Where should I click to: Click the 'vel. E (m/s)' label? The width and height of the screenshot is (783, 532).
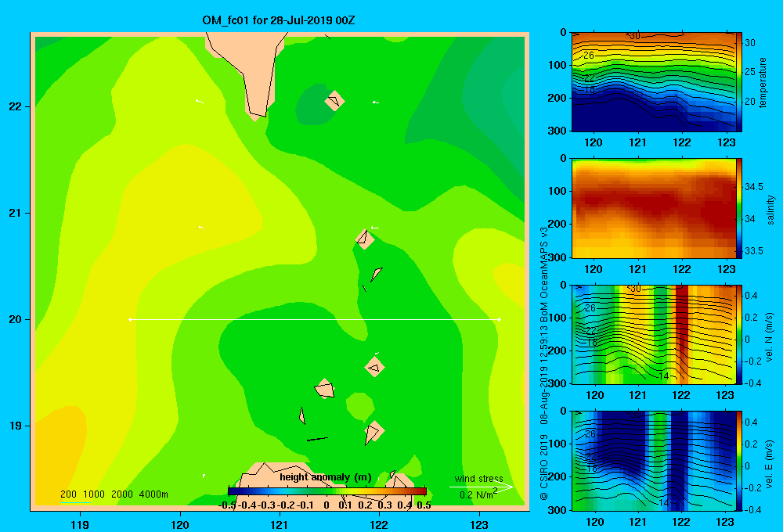[770, 463]
